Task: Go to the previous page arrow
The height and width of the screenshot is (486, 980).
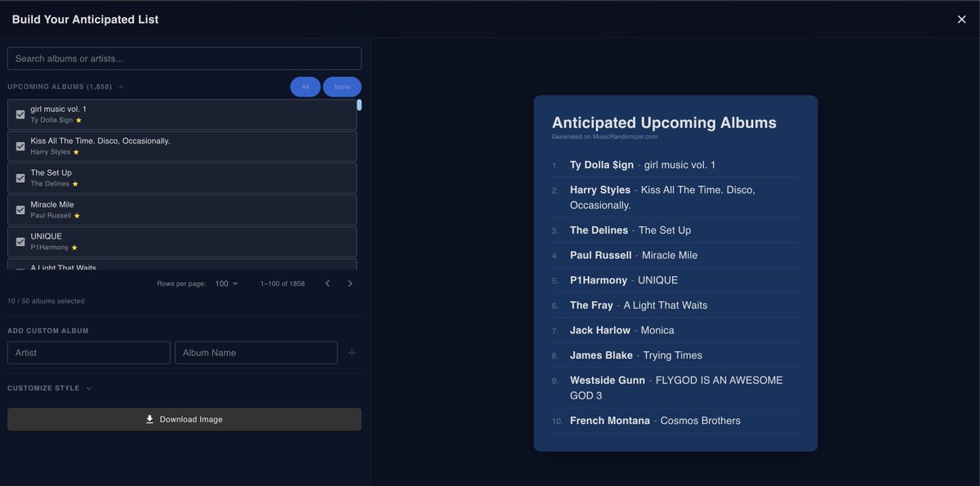Action: click(327, 283)
